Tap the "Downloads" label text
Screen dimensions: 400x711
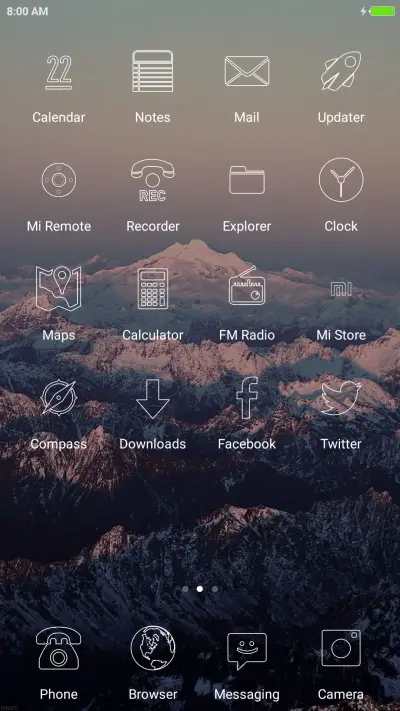(x=152, y=444)
